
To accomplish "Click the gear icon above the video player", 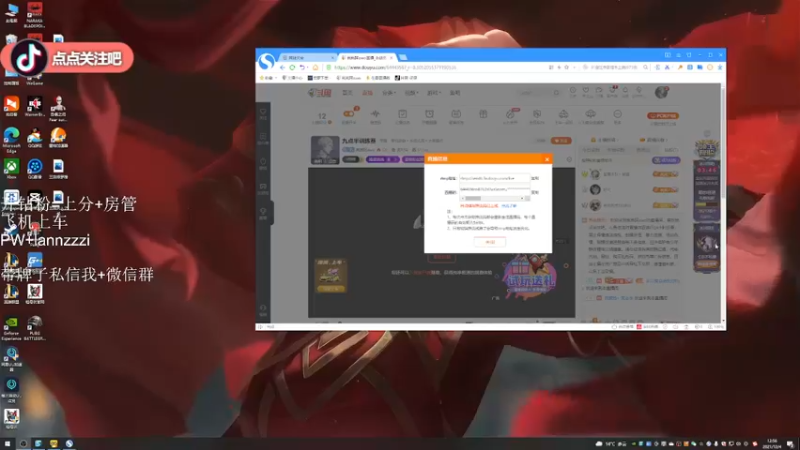I will 569,160.
